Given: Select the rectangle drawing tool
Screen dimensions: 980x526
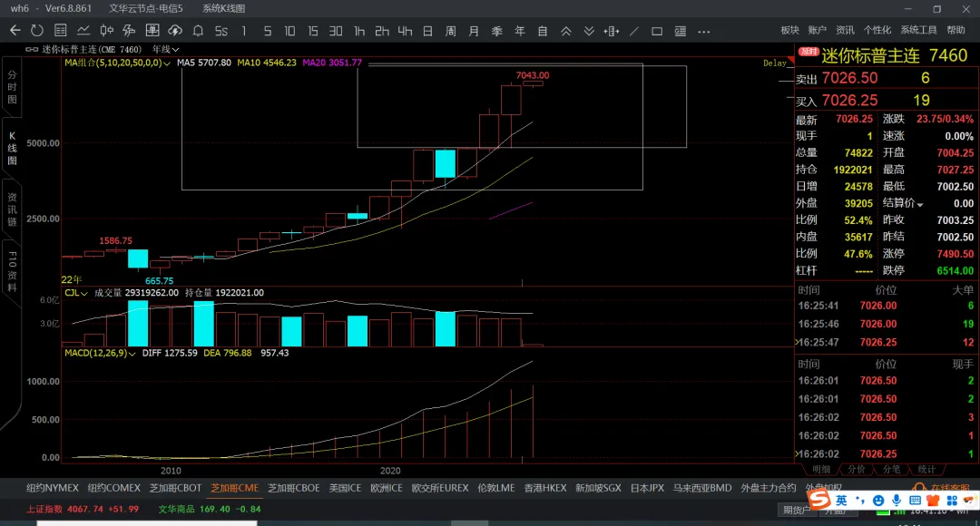Looking at the screenshot, I should 657,31.
